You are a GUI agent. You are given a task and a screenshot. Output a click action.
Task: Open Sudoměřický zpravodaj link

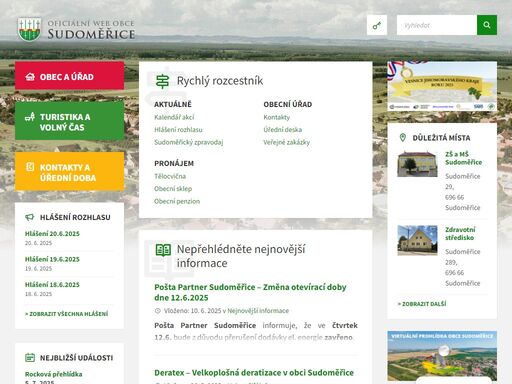click(x=189, y=142)
